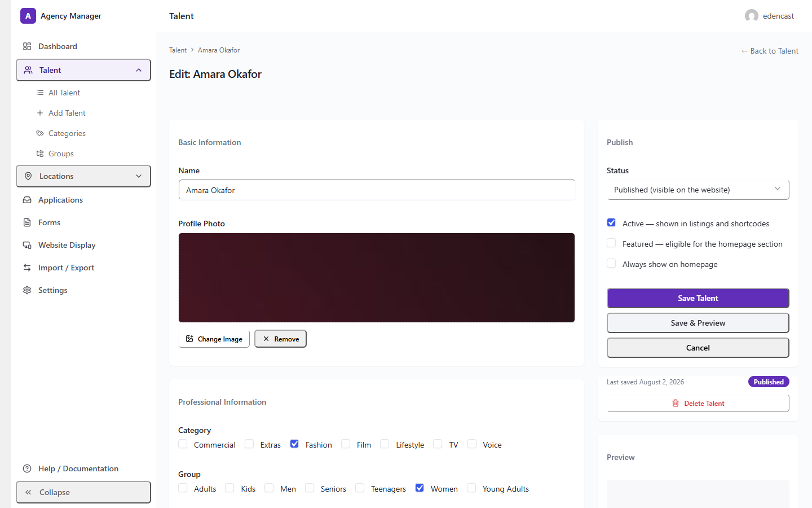Image resolution: width=812 pixels, height=508 pixels.
Task: Click the Add Talent plus icon
Action: click(x=40, y=113)
